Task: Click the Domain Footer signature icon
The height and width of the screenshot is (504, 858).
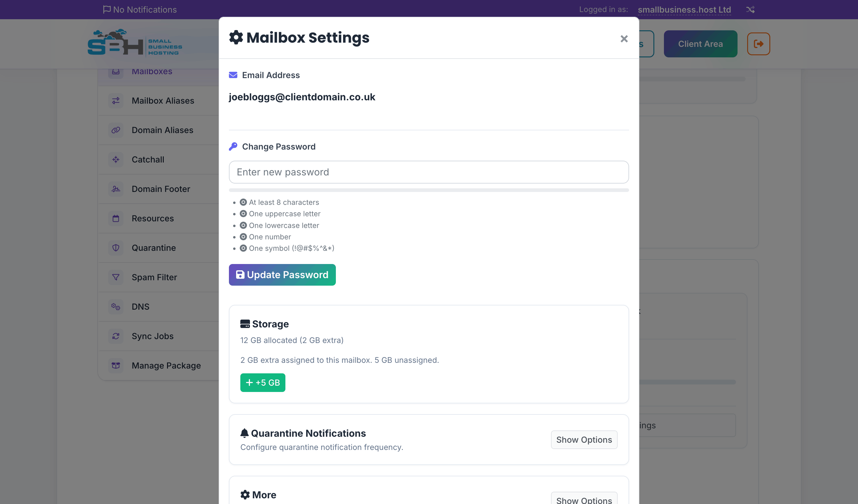Action: coord(116,189)
